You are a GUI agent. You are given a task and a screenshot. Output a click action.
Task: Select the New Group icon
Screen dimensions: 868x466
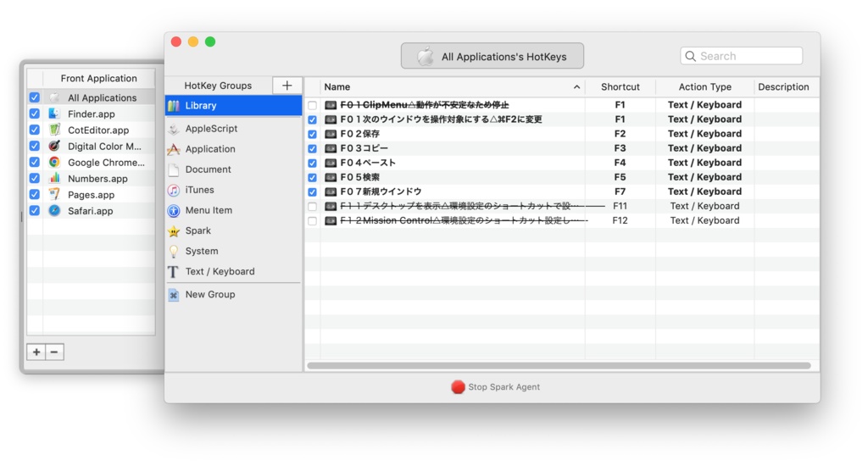(x=174, y=295)
